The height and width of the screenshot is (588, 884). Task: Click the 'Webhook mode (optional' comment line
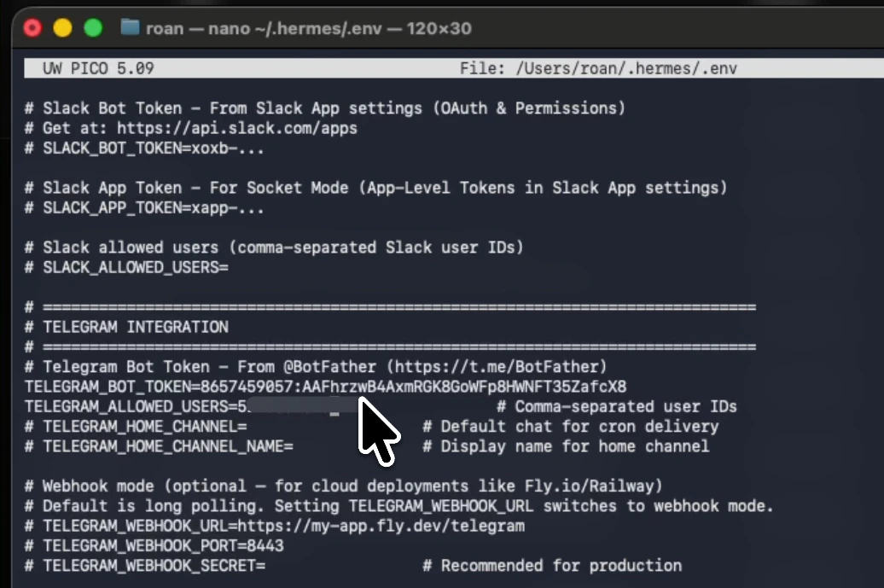(343, 486)
